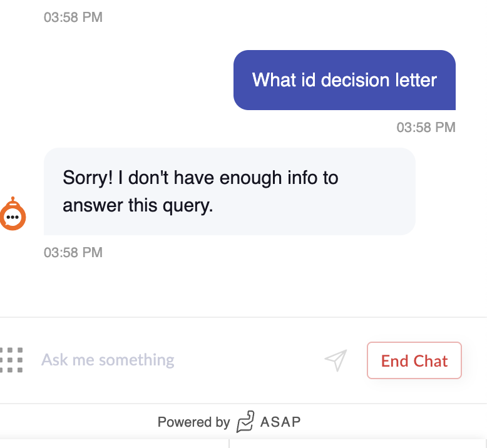End the conversation with End Chat
This screenshot has width=487, height=448.
click(x=414, y=360)
